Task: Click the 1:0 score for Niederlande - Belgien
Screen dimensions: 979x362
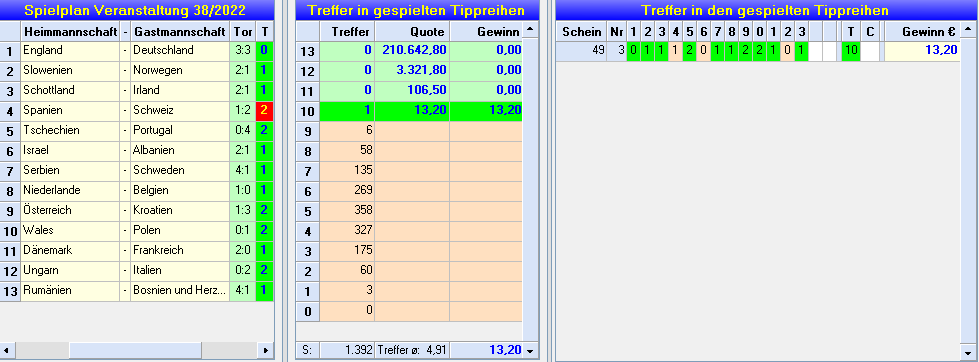Action: tap(243, 190)
